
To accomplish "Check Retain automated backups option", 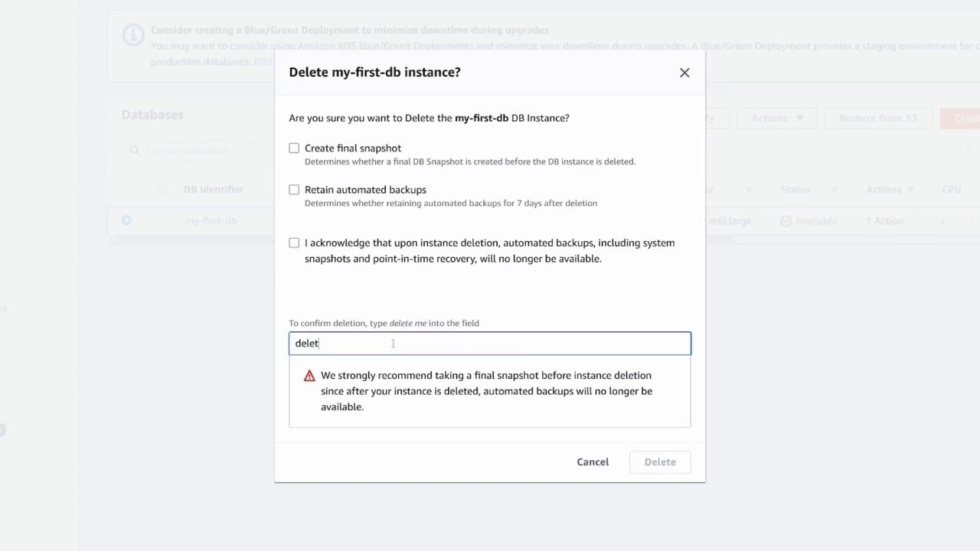I will pos(294,190).
